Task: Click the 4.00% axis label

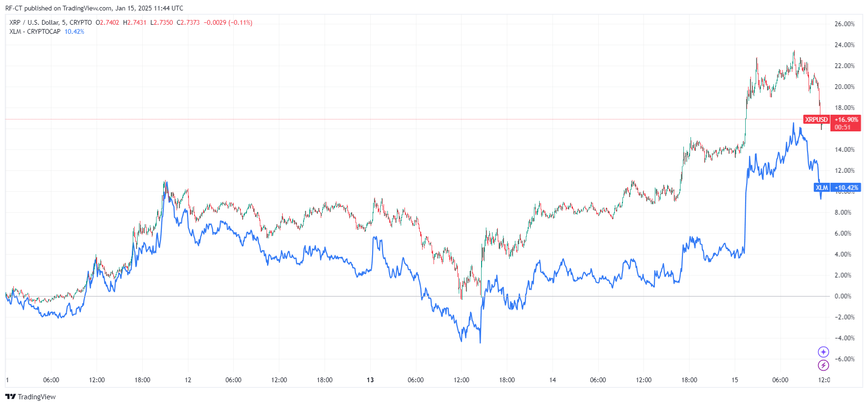Action: (843, 254)
